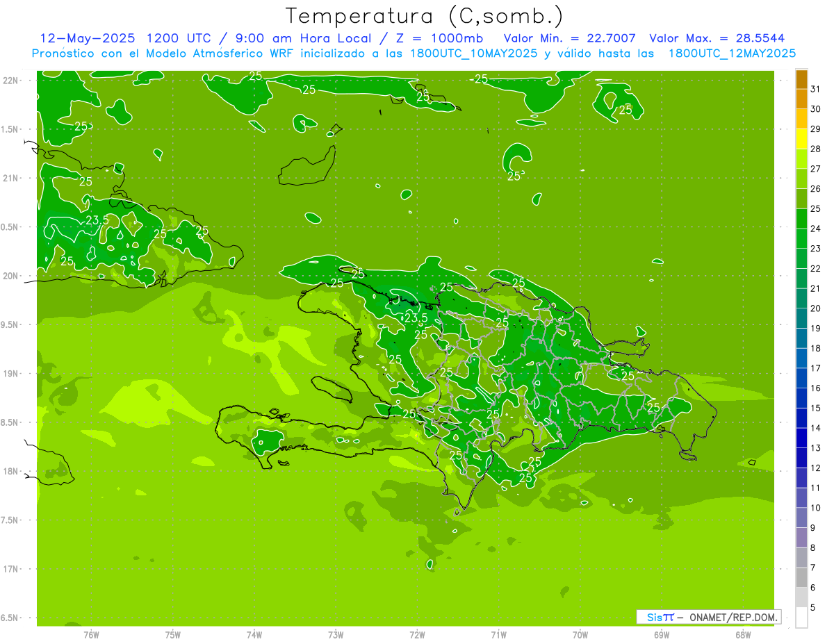Viewport: 834px width, 644px height.
Task: Click the "76W" longitude axis label
Action: 91,634
